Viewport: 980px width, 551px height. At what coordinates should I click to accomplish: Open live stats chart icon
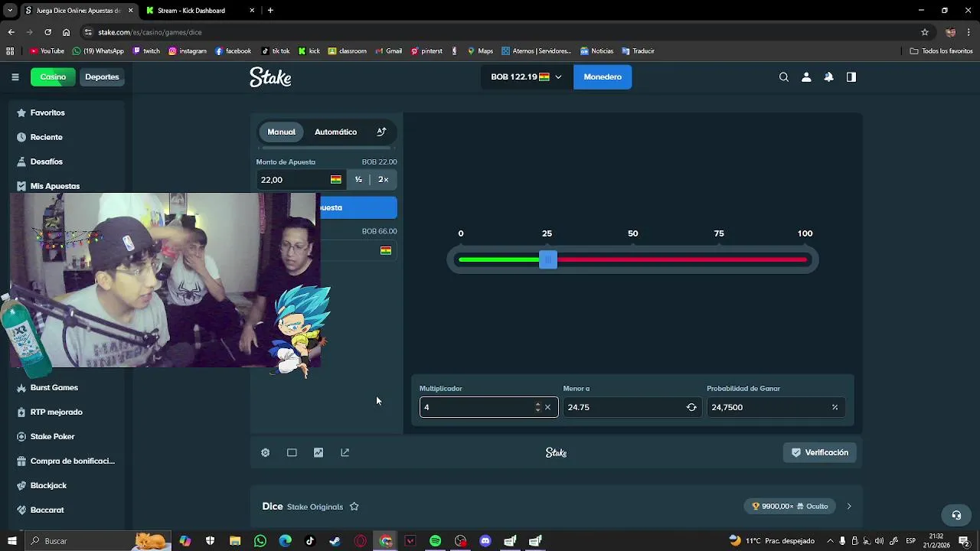[318, 452]
